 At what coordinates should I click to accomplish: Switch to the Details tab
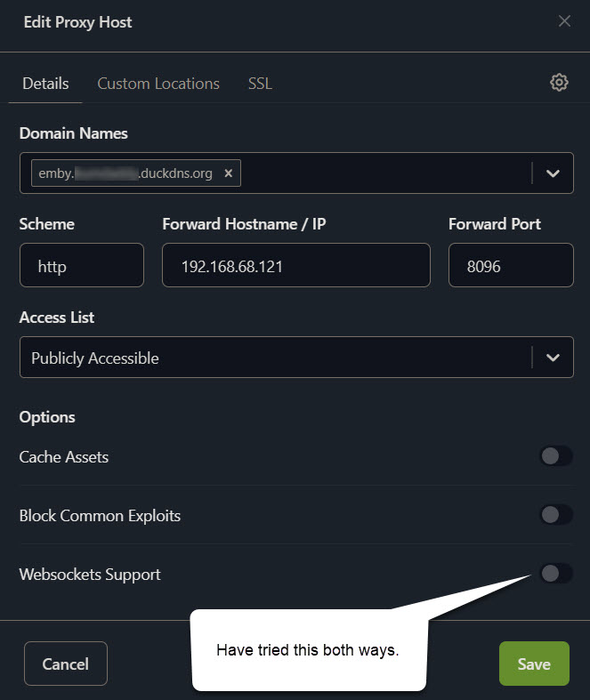[45, 84]
